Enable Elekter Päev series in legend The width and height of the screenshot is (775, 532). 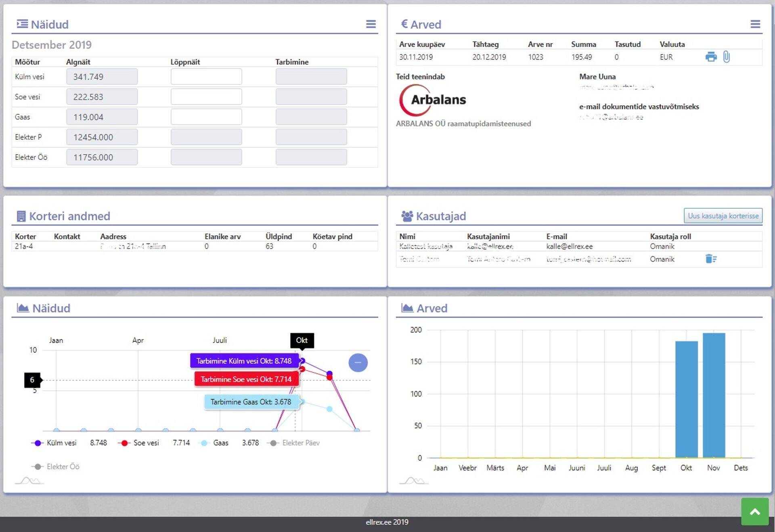pyautogui.click(x=300, y=443)
